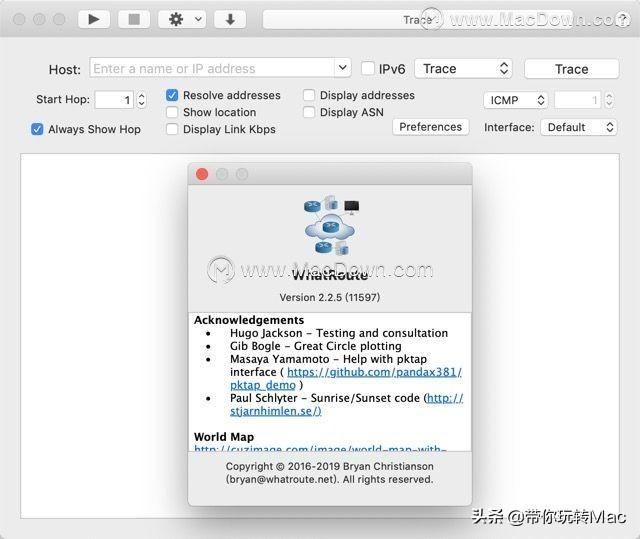Open the Preferences button

(x=431, y=127)
